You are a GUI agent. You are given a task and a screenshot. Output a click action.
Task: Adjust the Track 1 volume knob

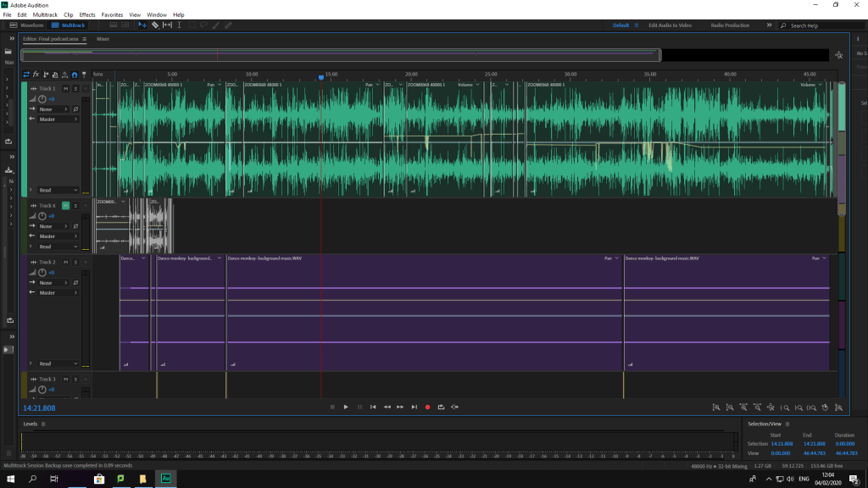(42, 99)
